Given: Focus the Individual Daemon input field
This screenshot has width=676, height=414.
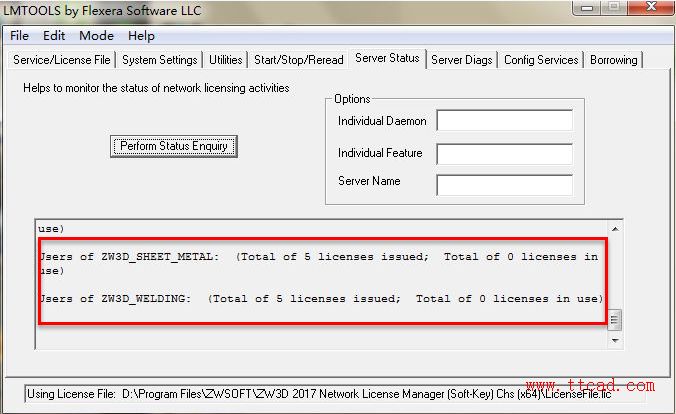Looking at the screenshot, I should point(504,120).
